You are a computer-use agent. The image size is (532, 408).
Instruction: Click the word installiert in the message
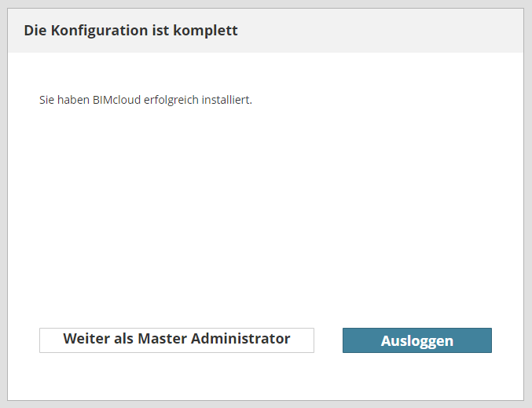tap(227, 101)
